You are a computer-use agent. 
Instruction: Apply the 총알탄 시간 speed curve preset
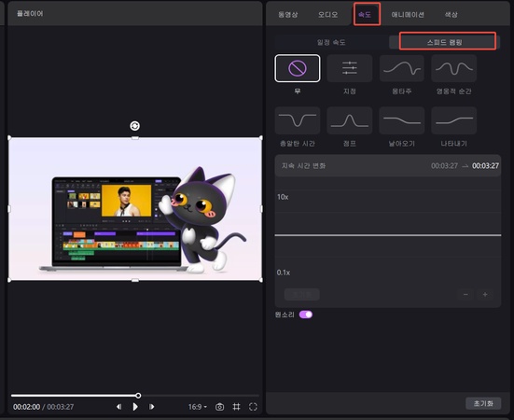coord(298,120)
